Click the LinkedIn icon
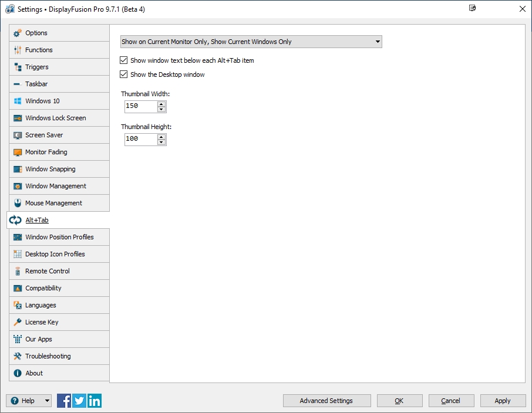 click(x=95, y=401)
